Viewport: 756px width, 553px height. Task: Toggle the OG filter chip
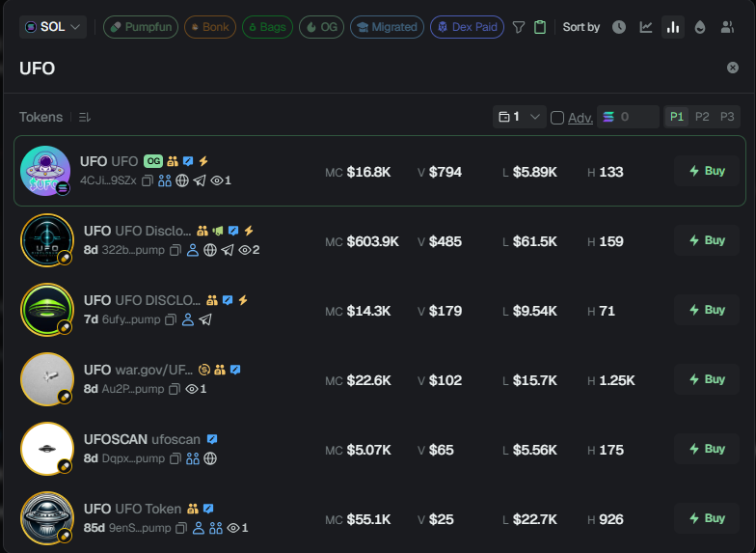pos(322,27)
